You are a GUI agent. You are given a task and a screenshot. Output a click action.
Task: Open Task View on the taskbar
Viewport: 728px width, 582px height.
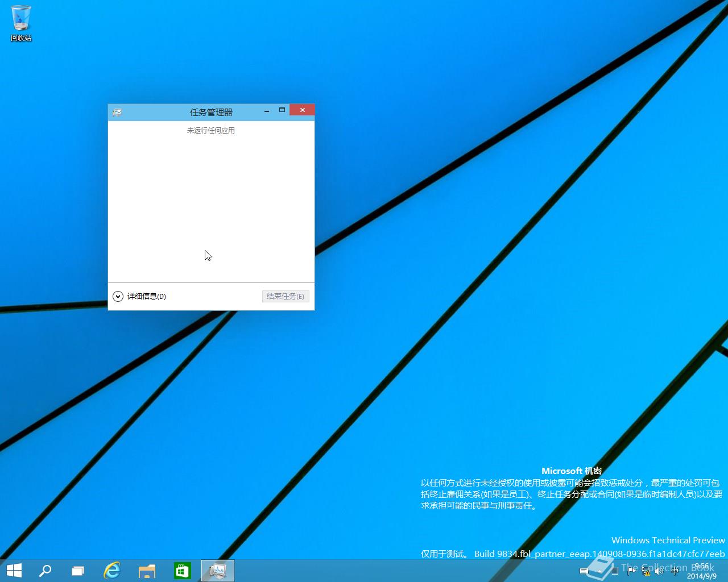[x=78, y=571]
